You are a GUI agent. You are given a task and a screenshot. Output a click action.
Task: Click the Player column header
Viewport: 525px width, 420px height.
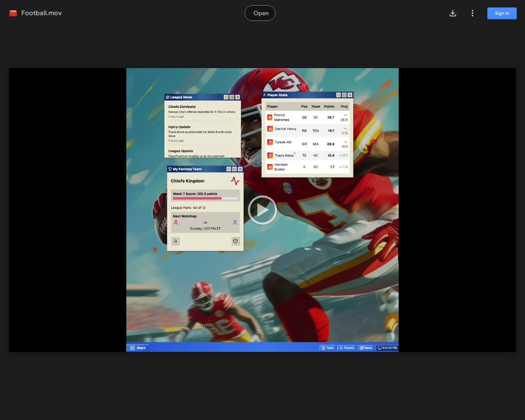(x=272, y=106)
